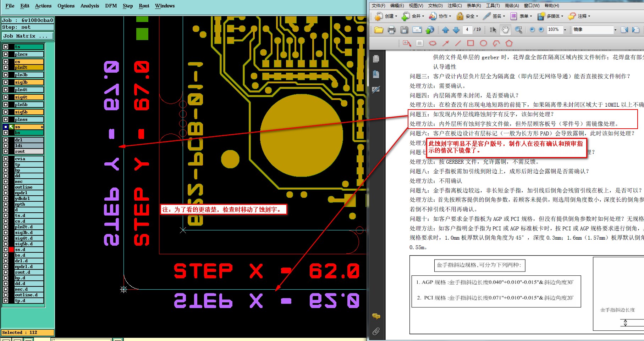Image resolution: width=644 pixels, height=341 pixels.
Task: Click the find previous icon beside search box
Action: point(624,30)
